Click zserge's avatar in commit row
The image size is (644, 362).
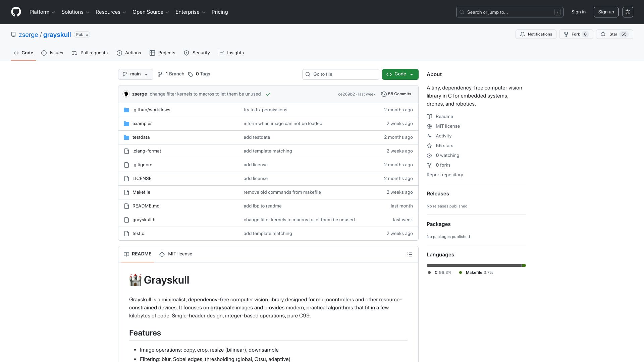pyautogui.click(x=126, y=94)
